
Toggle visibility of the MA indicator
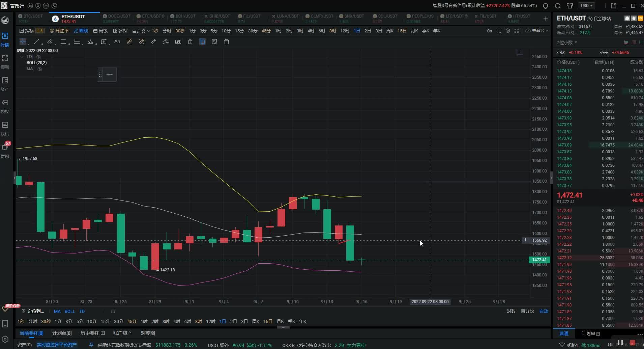pyautogui.click(x=40, y=69)
